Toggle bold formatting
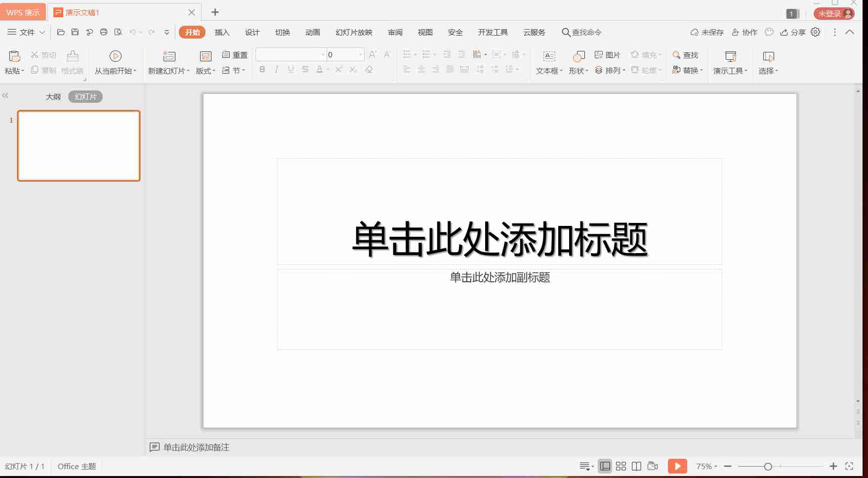This screenshot has width=868, height=478. [x=262, y=70]
